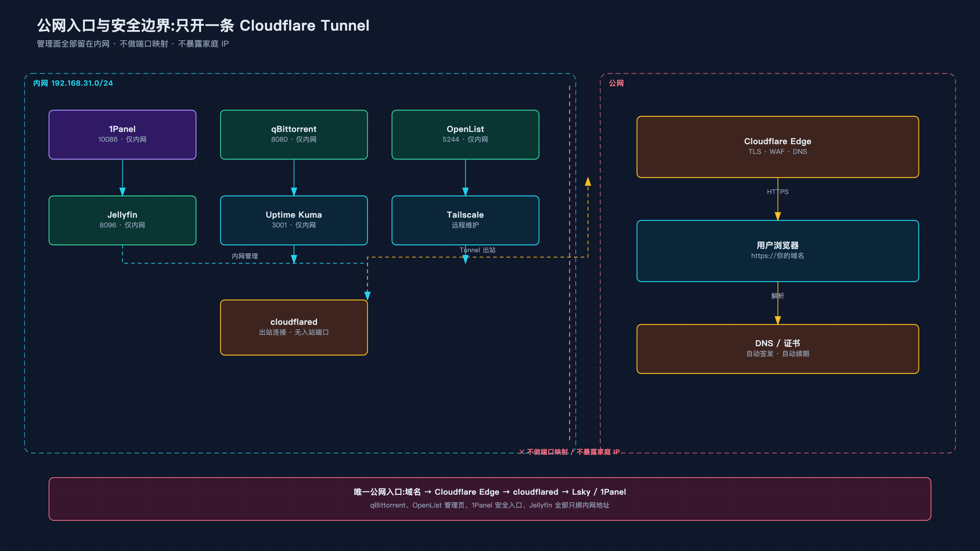980x551 pixels.
Task: Select the 公网 zone label
Action: [616, 83]
